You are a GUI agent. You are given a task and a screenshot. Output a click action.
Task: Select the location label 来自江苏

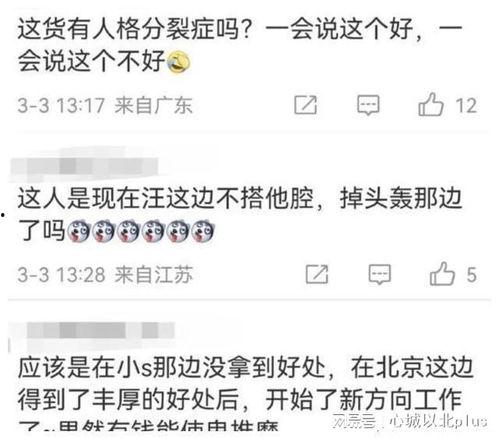pyautogui.click(x=154, y=275)
